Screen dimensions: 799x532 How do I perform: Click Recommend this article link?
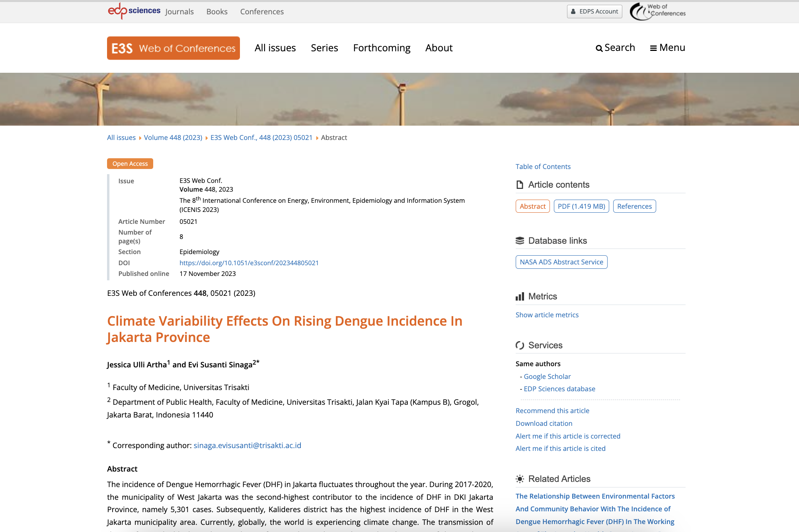click(x=552, y=411)
